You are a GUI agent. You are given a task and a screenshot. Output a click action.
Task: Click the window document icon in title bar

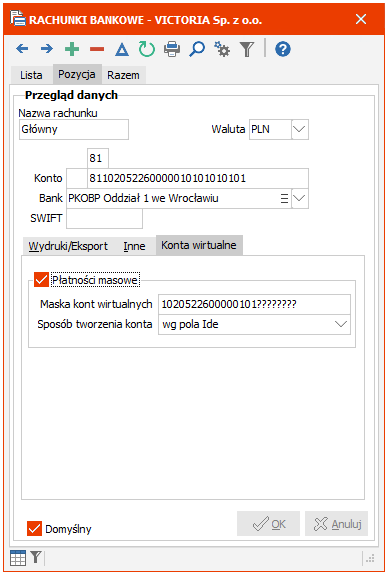click(x=18, y=18)
